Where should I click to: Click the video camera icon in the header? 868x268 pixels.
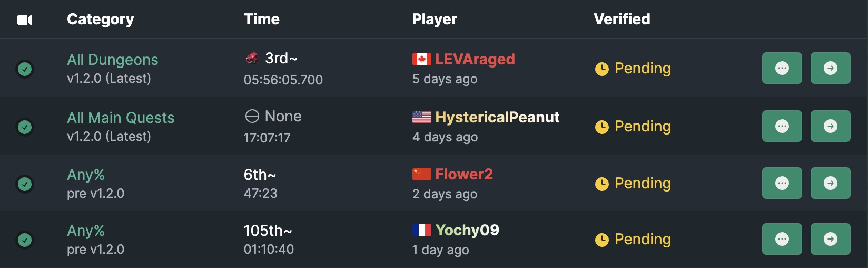pos(25,20)
